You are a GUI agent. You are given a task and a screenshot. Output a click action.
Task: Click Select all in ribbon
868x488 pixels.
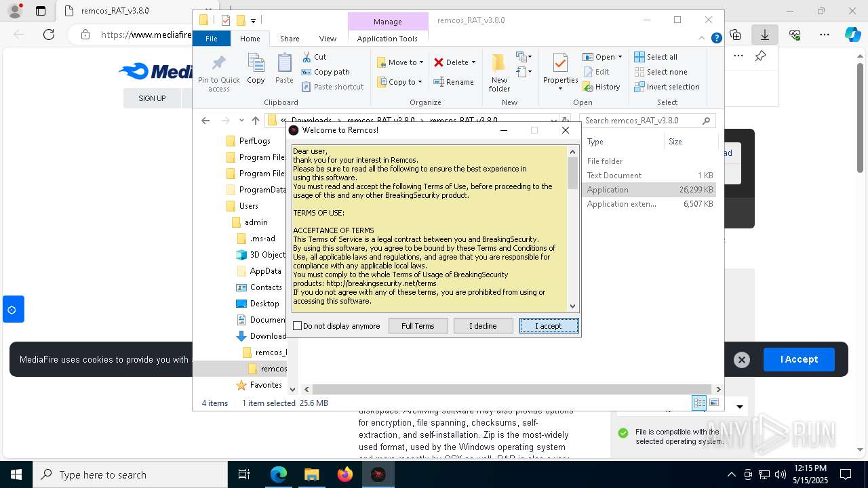[655, 57]
